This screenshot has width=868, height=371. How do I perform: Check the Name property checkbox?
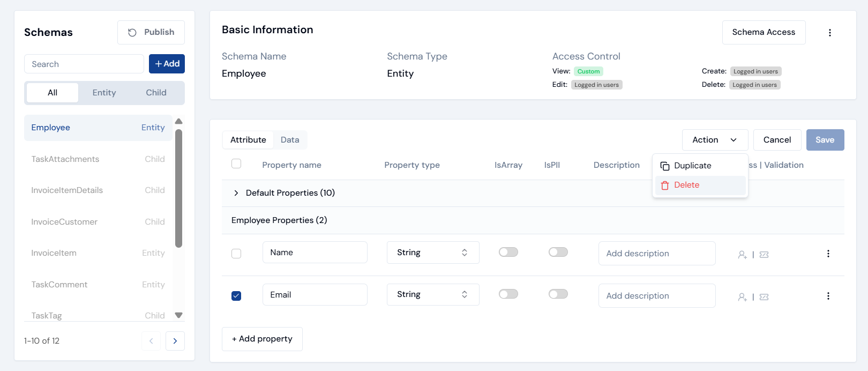click(x=236, y=254)
